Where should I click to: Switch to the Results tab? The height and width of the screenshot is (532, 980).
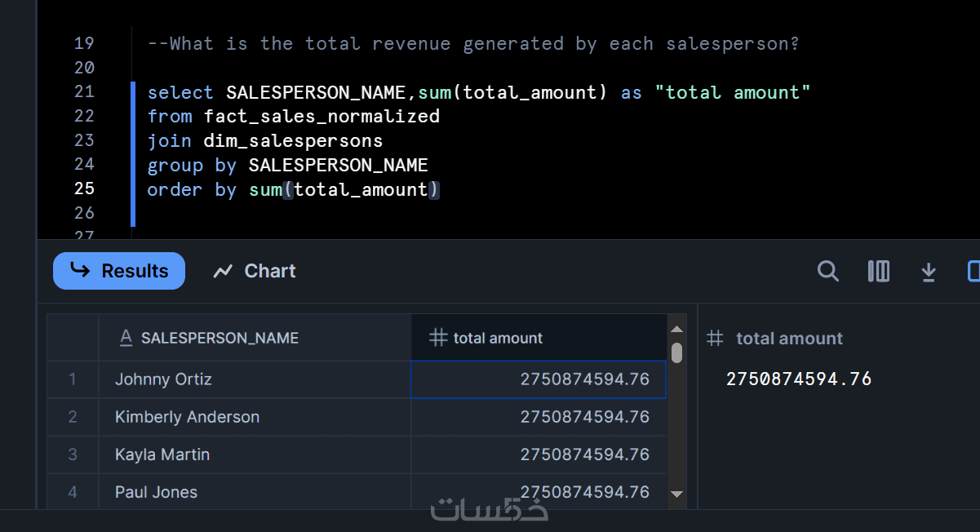(x=119, y=271)
